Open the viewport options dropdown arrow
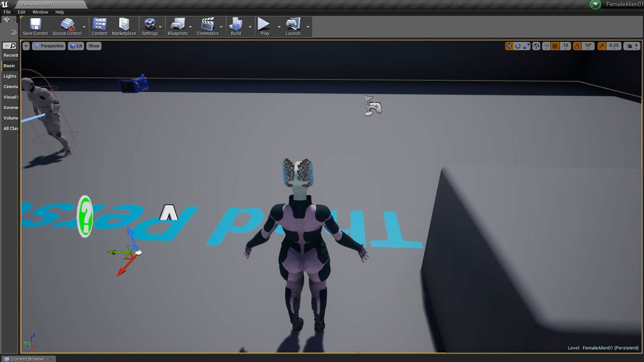 pyautogui.click(x=26, y=46)
